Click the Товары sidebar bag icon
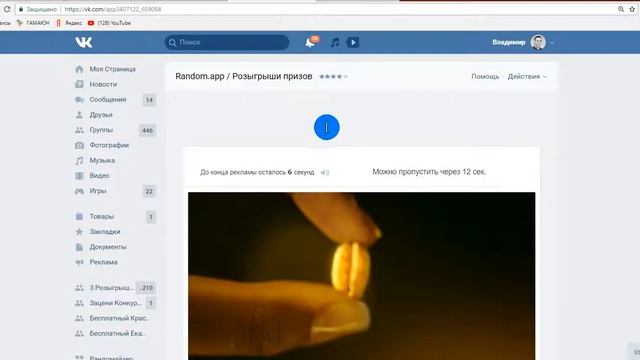This screenshot has width=640, height=360. tap(79, 216)
